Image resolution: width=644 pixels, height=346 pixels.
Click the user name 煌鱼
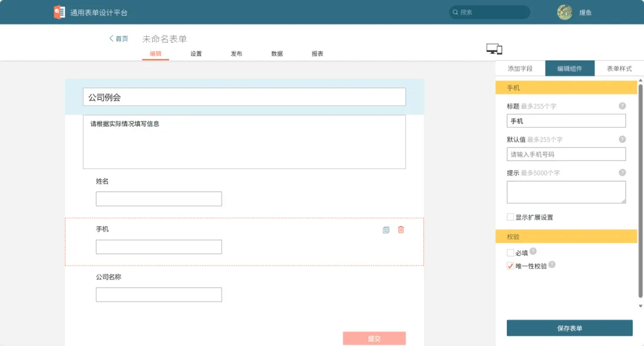tap(586, 13)
